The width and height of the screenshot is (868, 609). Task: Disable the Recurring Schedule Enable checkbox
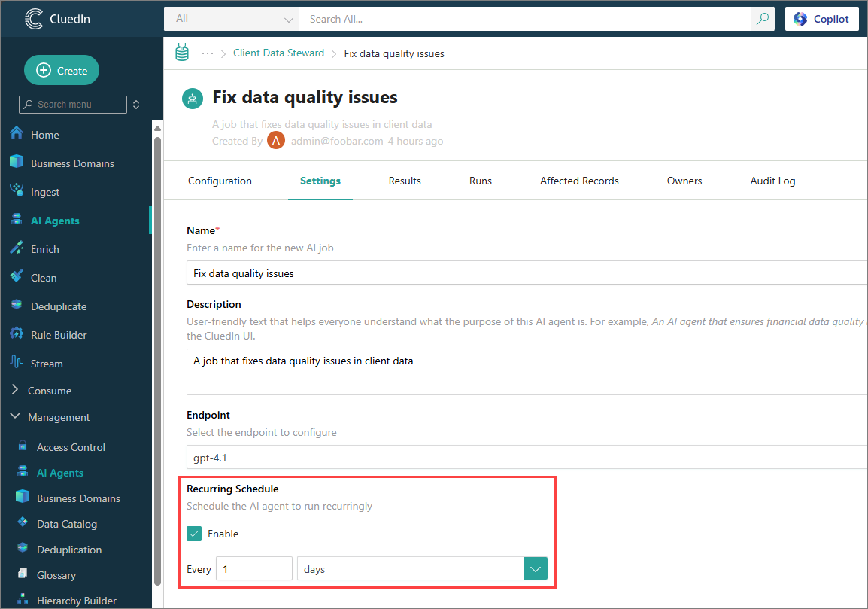[194, 534]
